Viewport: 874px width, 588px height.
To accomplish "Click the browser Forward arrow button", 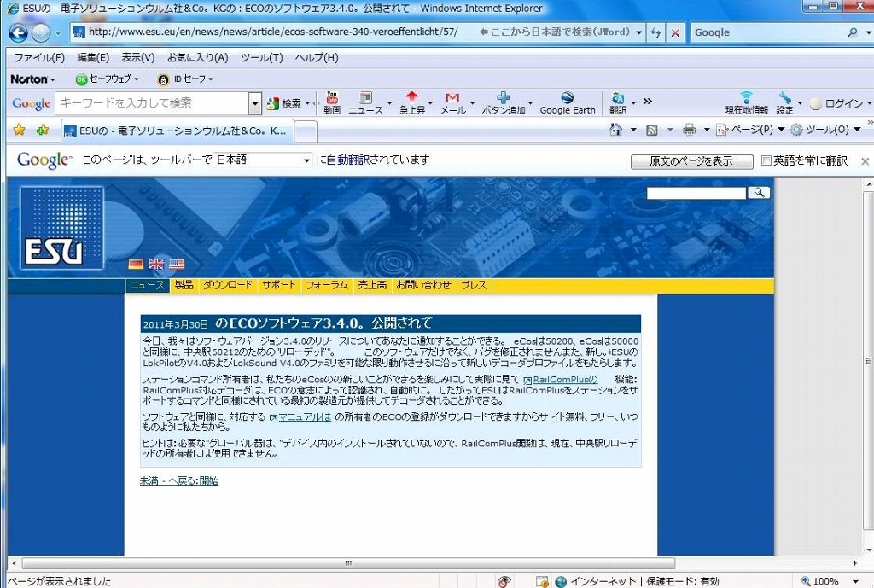I will (x=41, y=33).
